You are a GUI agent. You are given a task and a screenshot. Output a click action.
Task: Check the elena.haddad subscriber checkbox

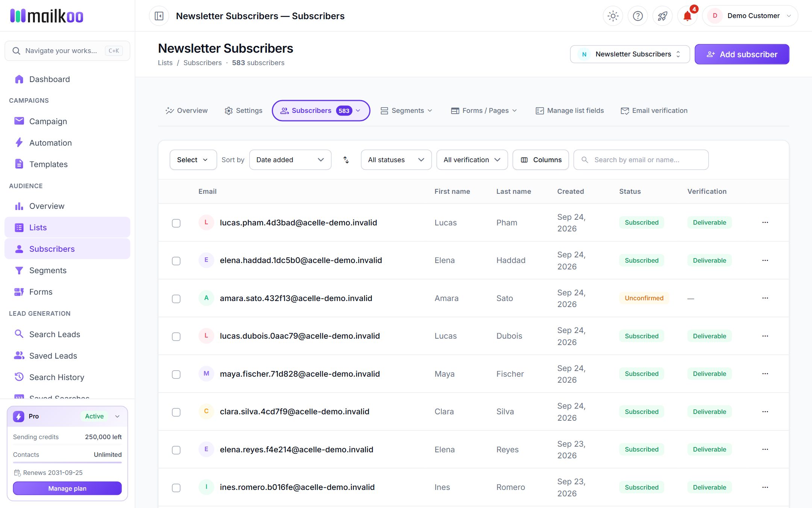(x=176, y=261)
